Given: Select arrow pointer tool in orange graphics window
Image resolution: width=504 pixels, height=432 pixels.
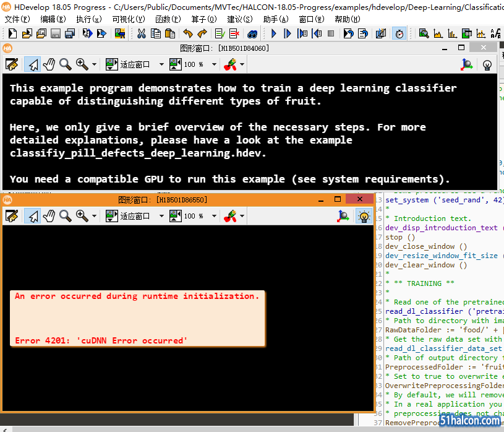Looking at the screenshot, I should [x=33, y=216].
